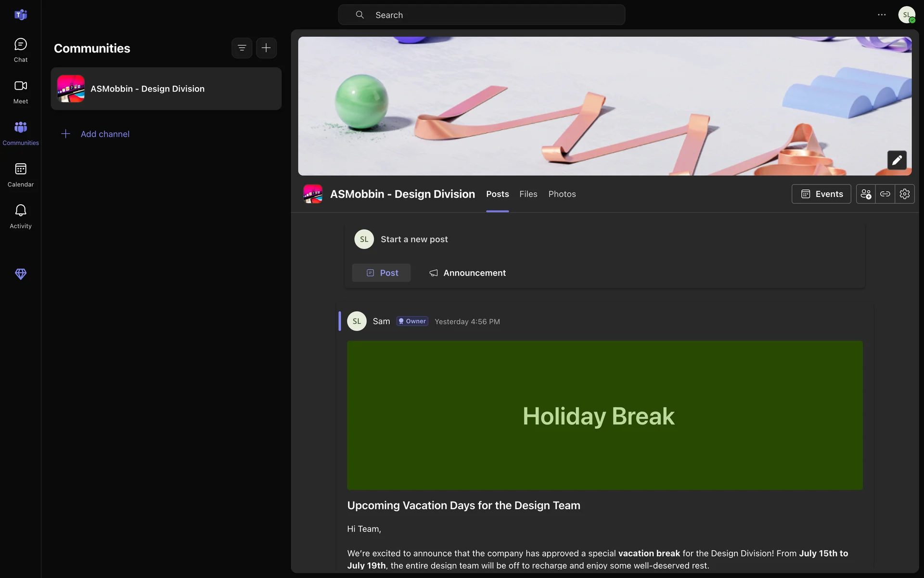This screenshot has height=578, width=924.
Task: Switch to the Photos tab
Action: 562,194
